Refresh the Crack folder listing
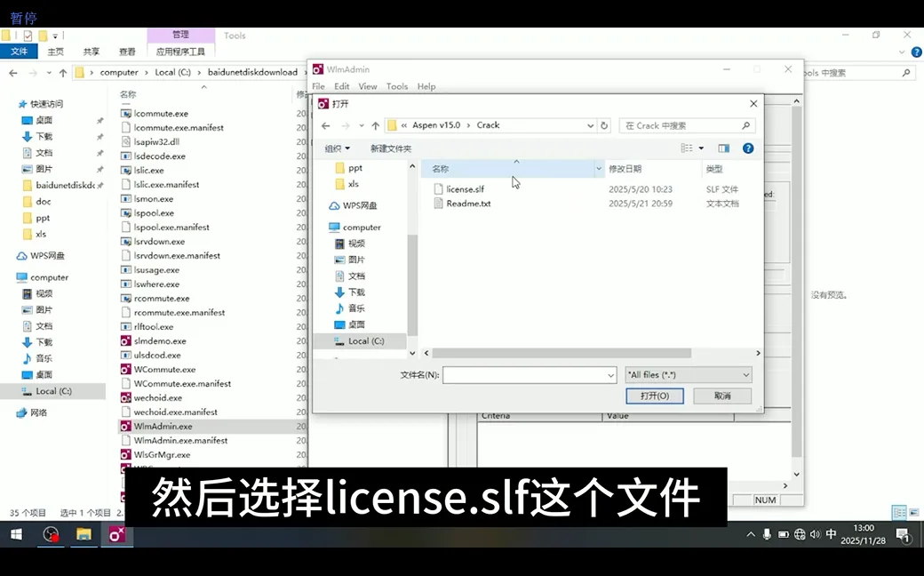Screen dimensions: 924x576 (604, 125)
